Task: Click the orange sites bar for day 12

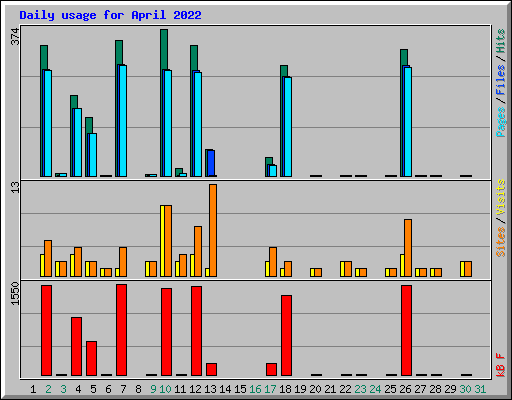Action: (x=198, y=252)
